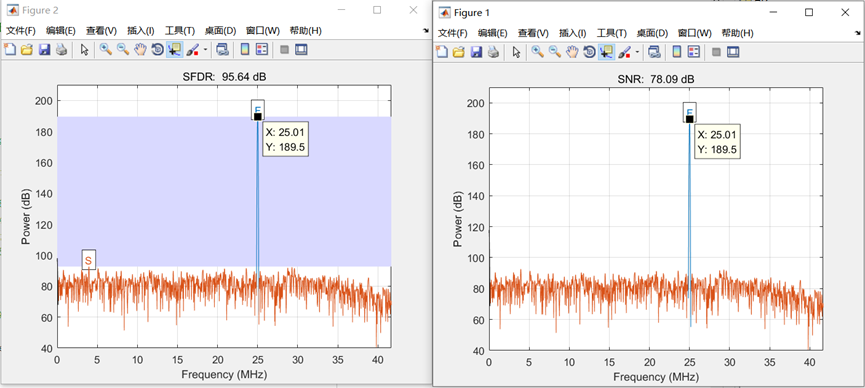Image resolution: width=865 pixels, height=388 pixels.
Task: Hide Plot Tools in Figure 2
Action: pos(284,50)
